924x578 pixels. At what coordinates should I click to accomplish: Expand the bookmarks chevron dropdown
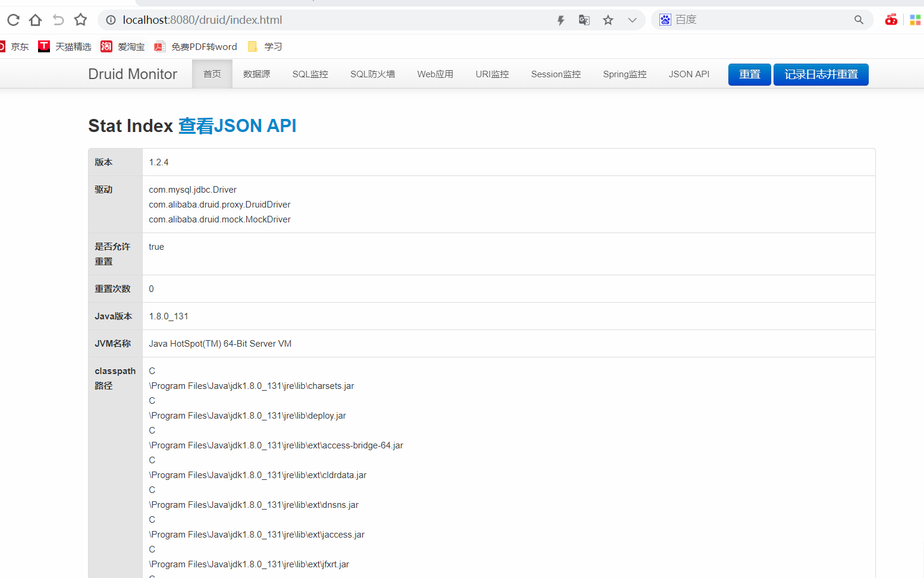pyautogui.click(x=633, y=20)
